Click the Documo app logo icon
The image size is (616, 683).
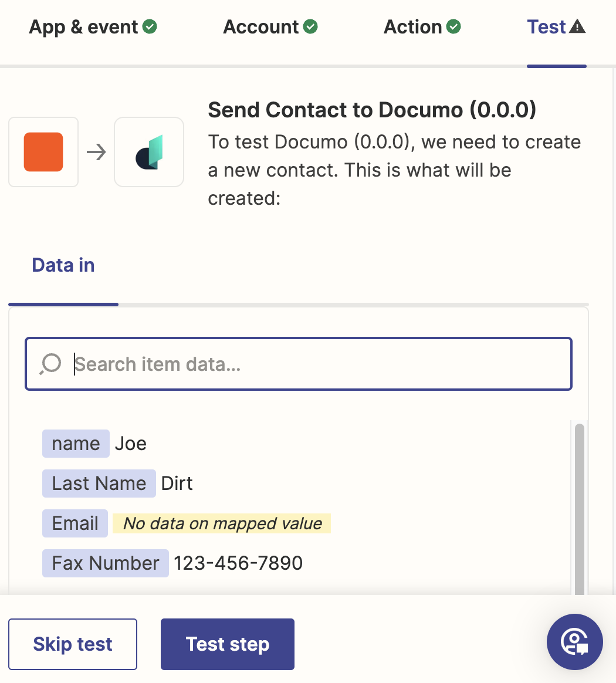[x=149, y=152]
